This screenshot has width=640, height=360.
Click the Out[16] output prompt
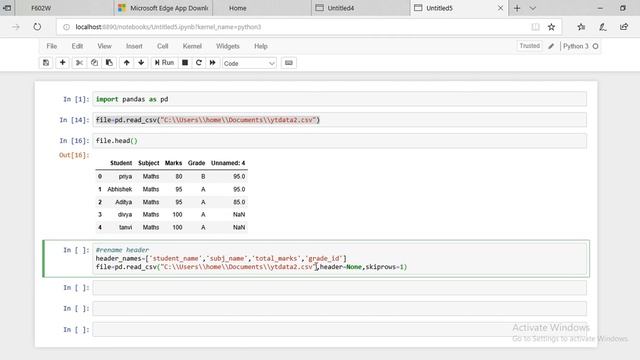[74, 155]
